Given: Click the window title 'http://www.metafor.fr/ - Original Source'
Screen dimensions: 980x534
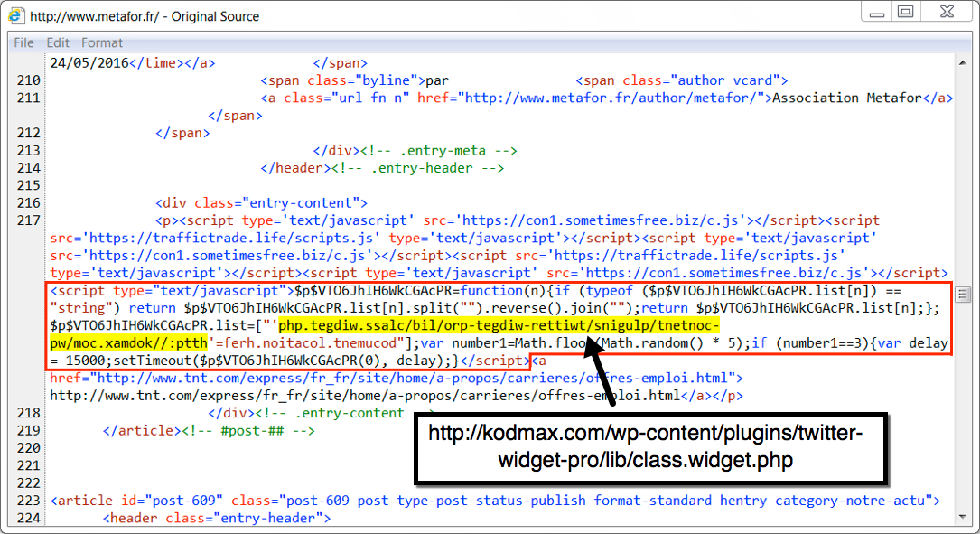Looking at the screenshot, I should [145, 16].
